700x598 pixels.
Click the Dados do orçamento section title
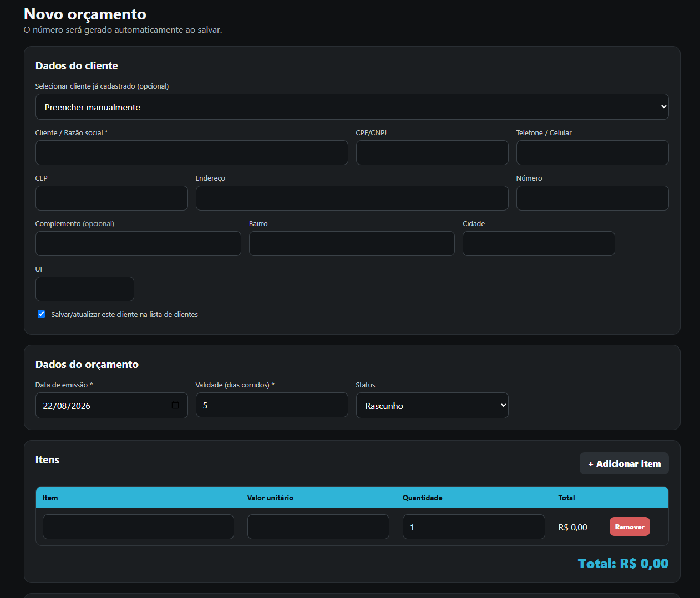[x=87, y=364]
